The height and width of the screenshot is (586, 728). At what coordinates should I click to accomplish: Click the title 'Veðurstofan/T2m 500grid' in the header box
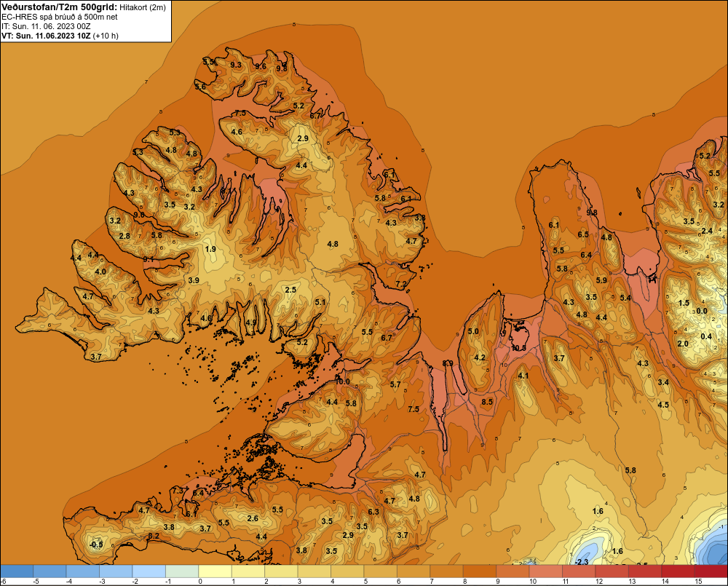point(58,7)
